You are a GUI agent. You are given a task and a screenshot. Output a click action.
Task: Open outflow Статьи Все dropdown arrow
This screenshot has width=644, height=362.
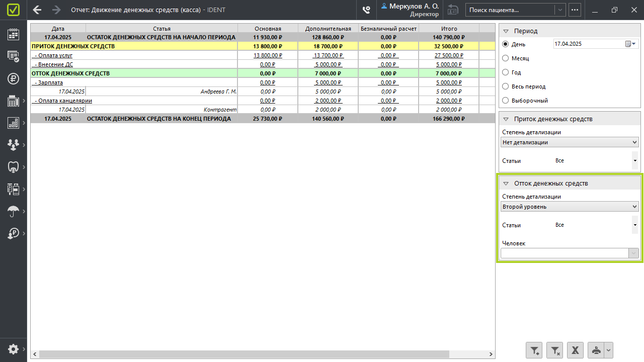pos(635,225)
